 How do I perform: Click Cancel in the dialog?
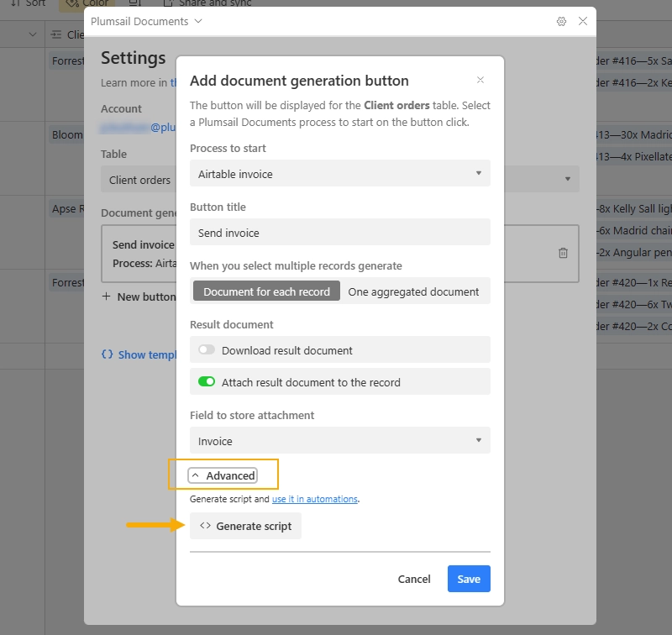(x=414, y=579)
